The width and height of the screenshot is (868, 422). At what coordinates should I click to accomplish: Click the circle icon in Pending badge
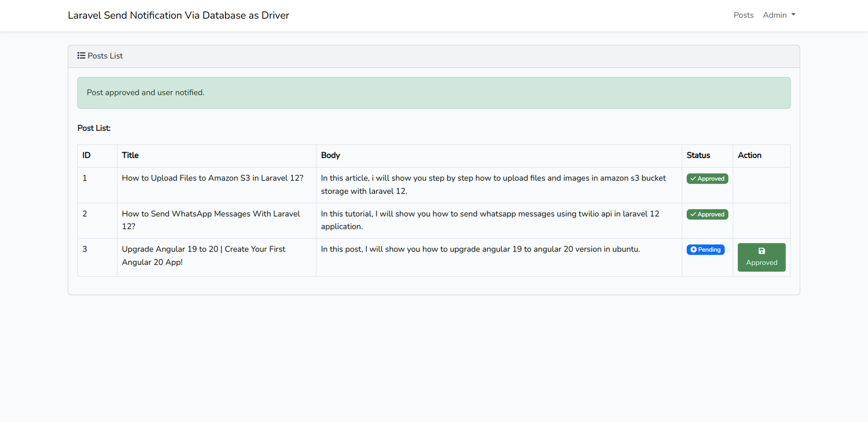[x=693, y=250]
